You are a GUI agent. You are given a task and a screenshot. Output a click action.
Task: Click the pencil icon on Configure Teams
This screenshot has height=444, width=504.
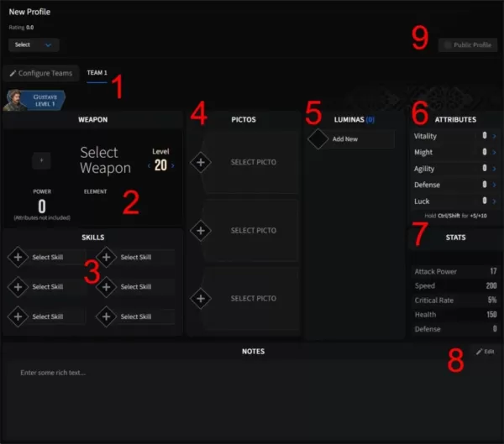[13, 74]
